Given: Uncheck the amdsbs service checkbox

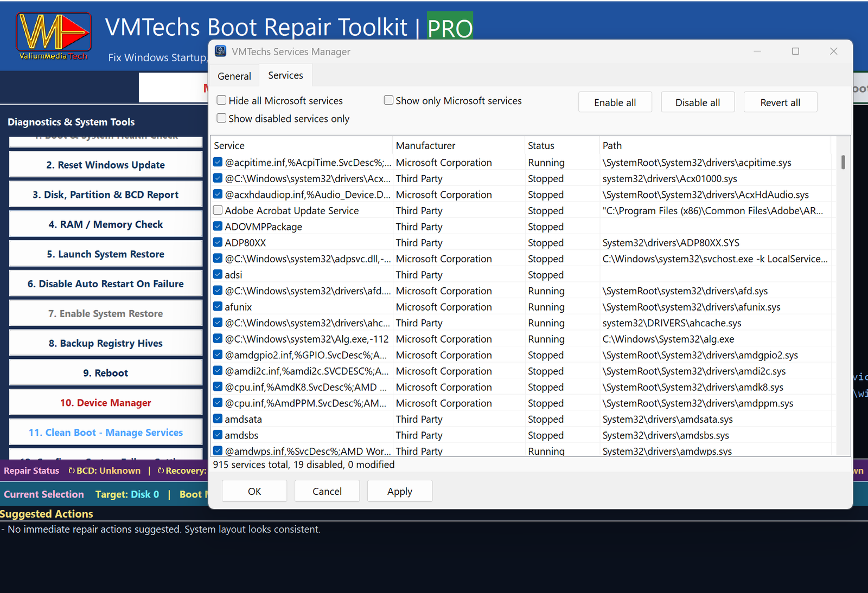Looking at the screenshot, I should [218, 435].
